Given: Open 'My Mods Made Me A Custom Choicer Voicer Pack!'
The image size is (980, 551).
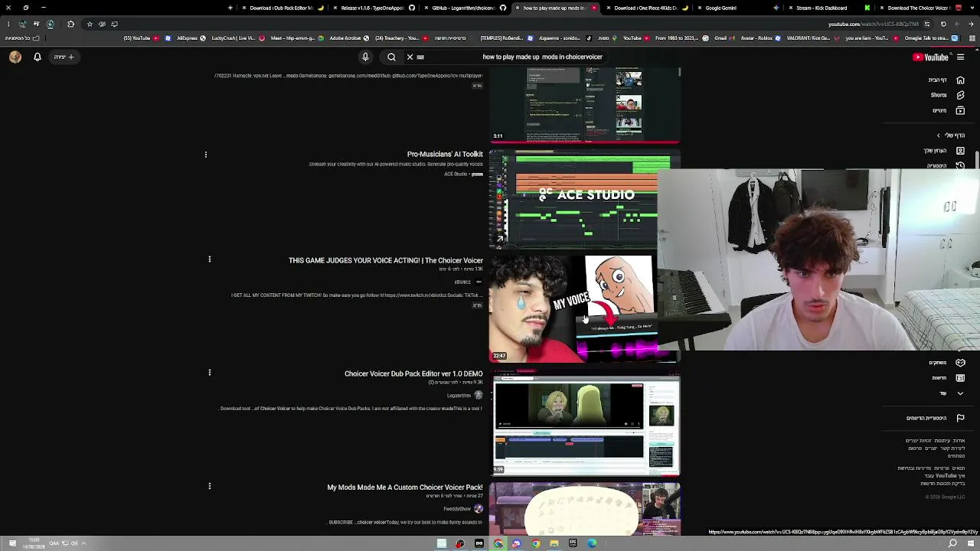Looking at the screenshot, I should point(405,487).
